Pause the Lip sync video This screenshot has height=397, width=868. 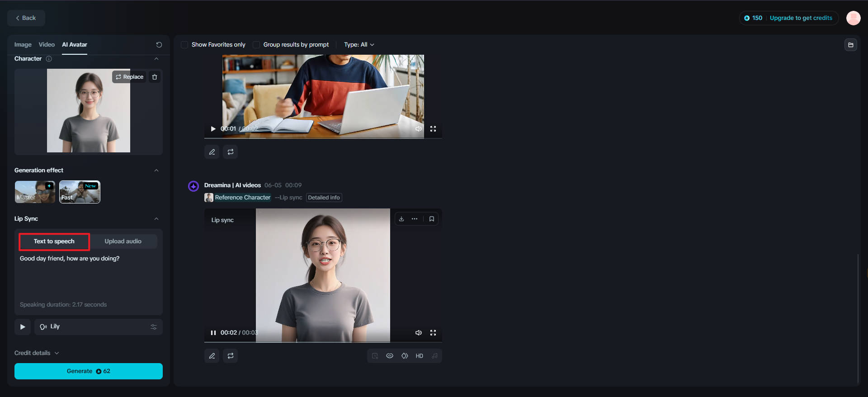click(213, 333)
